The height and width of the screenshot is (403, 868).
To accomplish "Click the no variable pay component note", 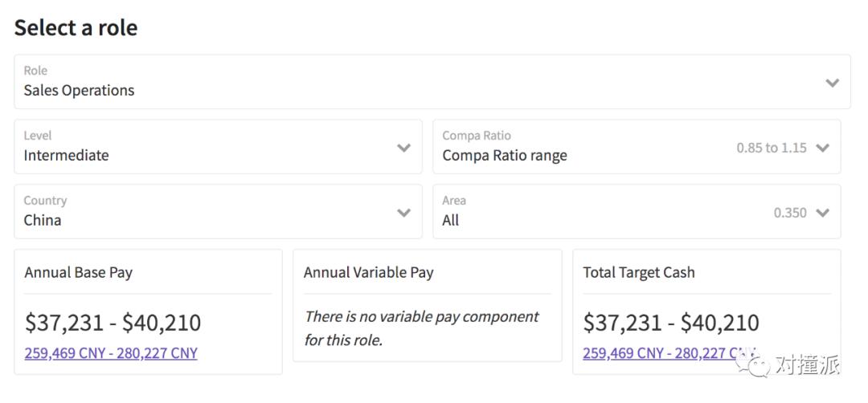I will 421,328.
